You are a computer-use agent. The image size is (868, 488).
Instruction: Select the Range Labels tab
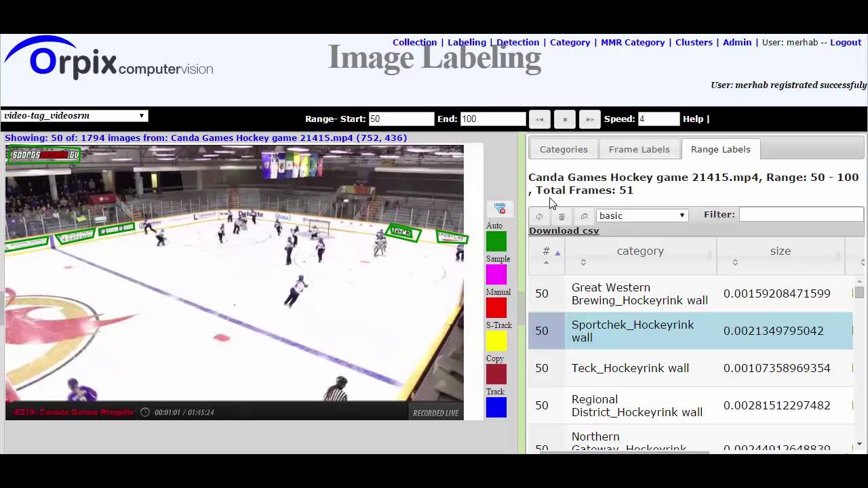[721, 149]
